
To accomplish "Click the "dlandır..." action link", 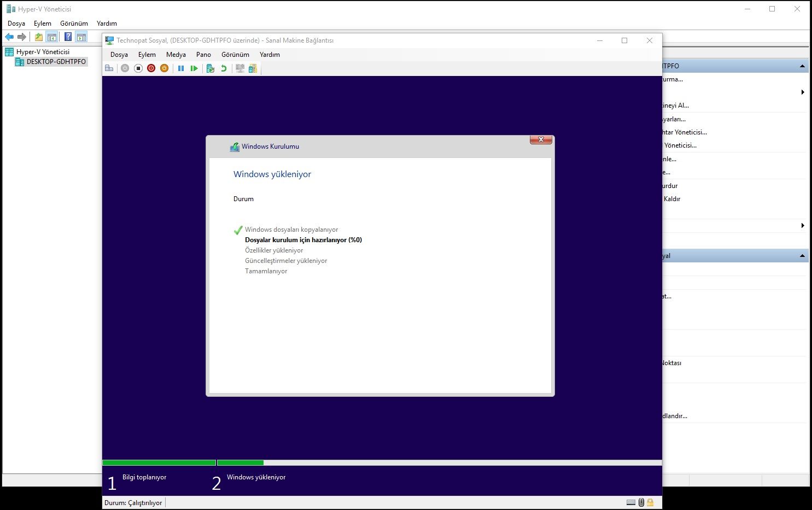I will [675, 416].
